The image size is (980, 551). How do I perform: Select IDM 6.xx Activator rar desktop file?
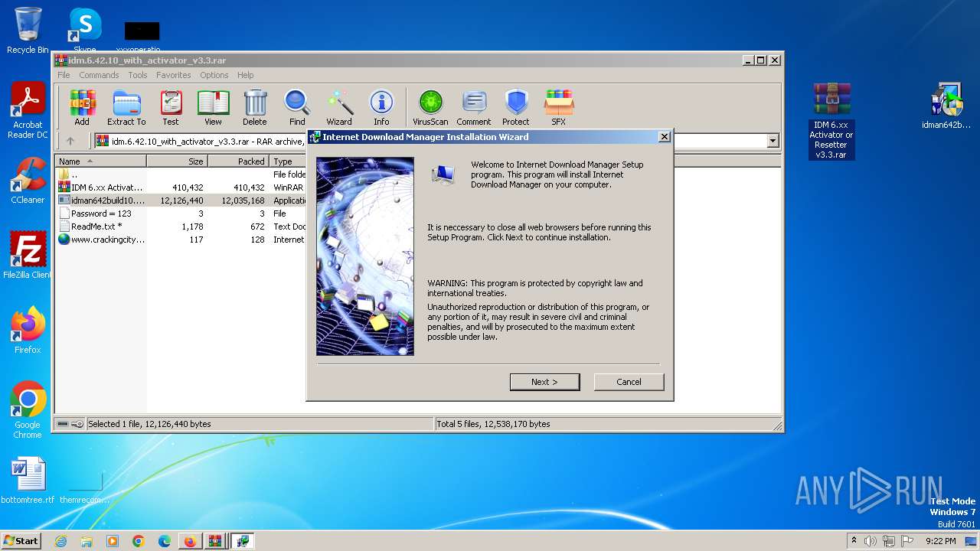point(831,121)
